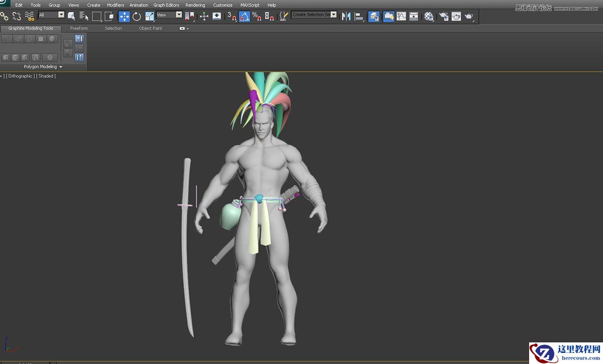Open the Rendering menu
The height and width of the screenshot is (364, 603).
click(195, 5)
